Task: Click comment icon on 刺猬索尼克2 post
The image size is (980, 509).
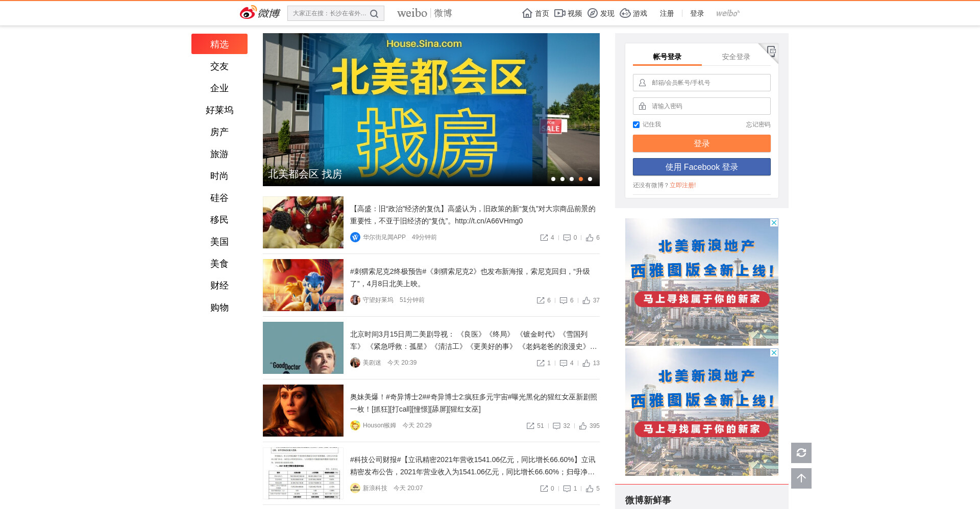Action: (x=563, y=300)
